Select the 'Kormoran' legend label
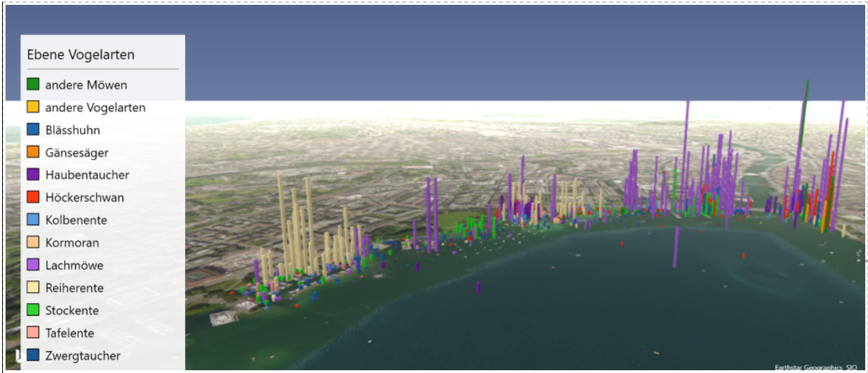Screen dimensions: 868x373 click(x=72, y=243)
